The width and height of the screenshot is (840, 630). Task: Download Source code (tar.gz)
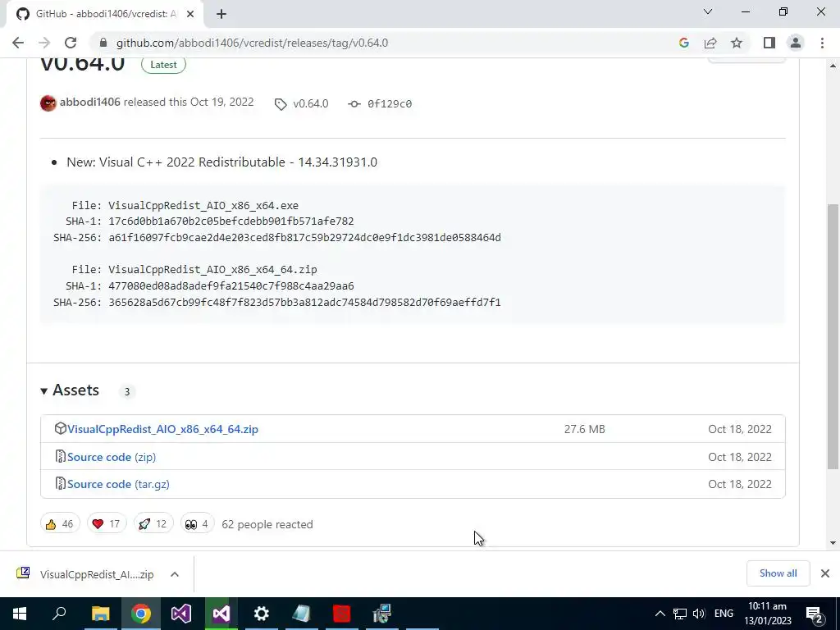tap(118, 484)
